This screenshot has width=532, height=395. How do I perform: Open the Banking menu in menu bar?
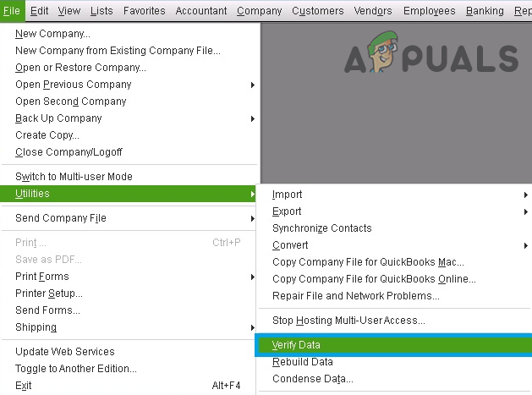click(x=485, y=11)
